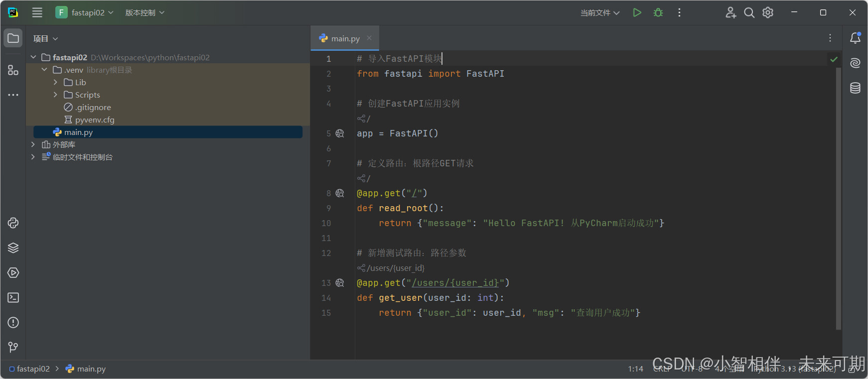Select the Scripts folder row
This screenshot has height=379, width=868.
click(168, 95)
